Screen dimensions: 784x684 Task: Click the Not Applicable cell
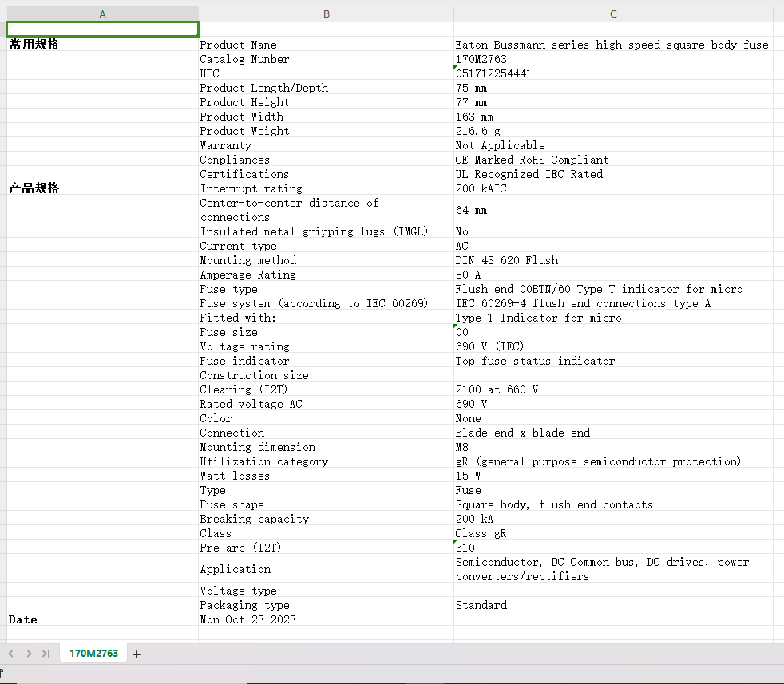coord(613,145)
